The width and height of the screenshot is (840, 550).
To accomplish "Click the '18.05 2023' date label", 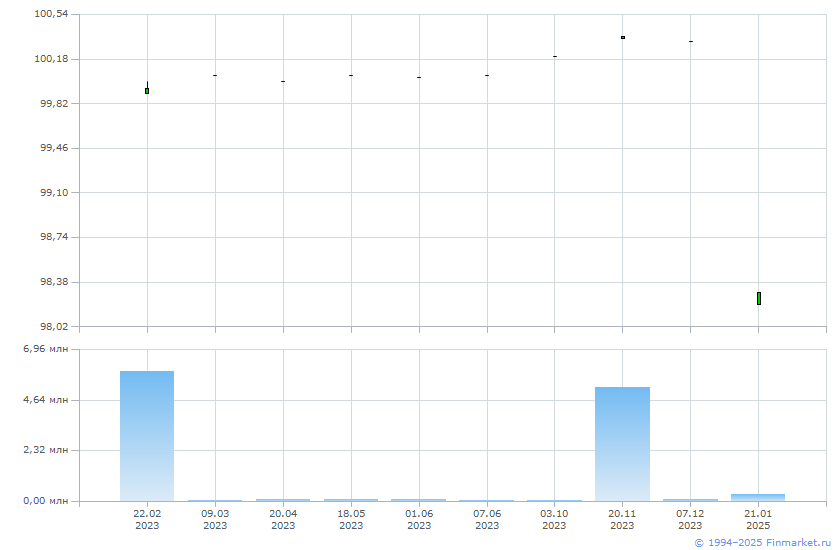I will (351, 519).
